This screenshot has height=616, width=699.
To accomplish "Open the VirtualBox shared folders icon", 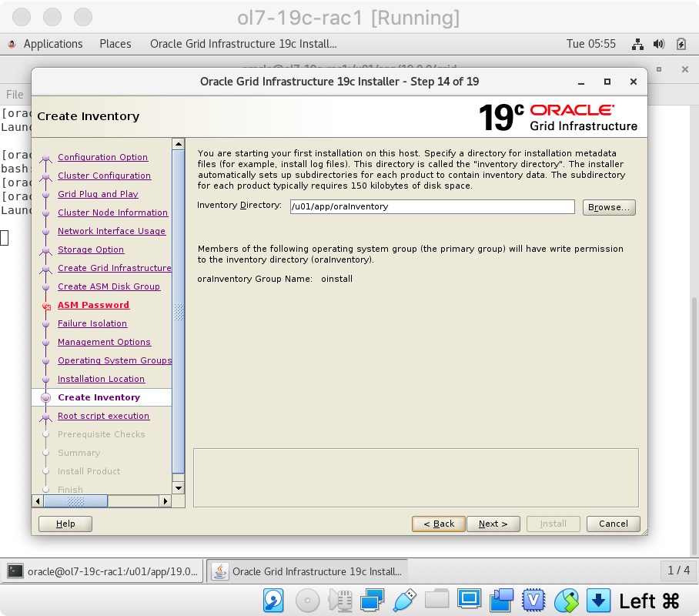I will coord(436,600).
